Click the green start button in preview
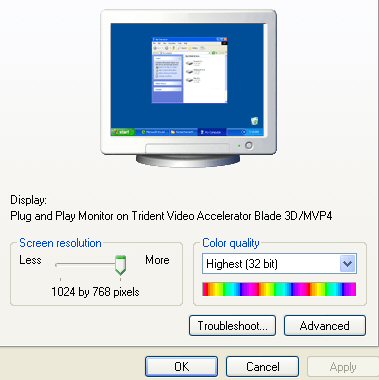Screen dimensions: 379x380 click(x=123, y=132)
